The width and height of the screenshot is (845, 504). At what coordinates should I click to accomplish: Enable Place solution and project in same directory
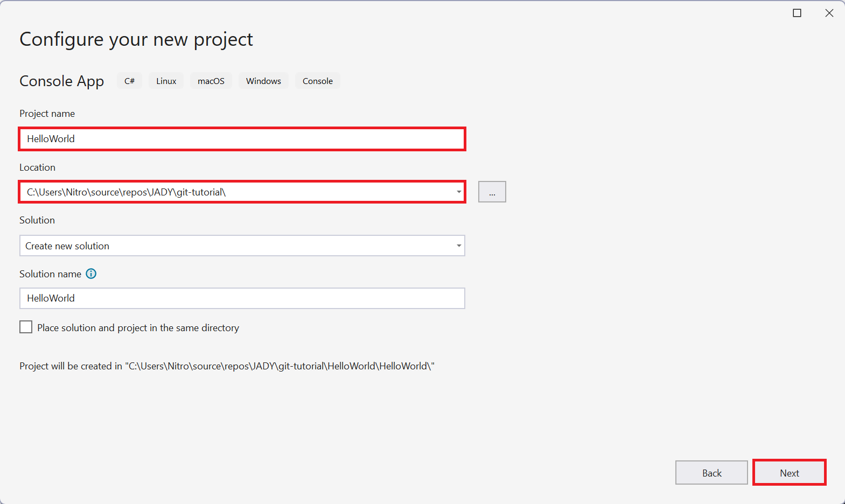click(26, 327)
